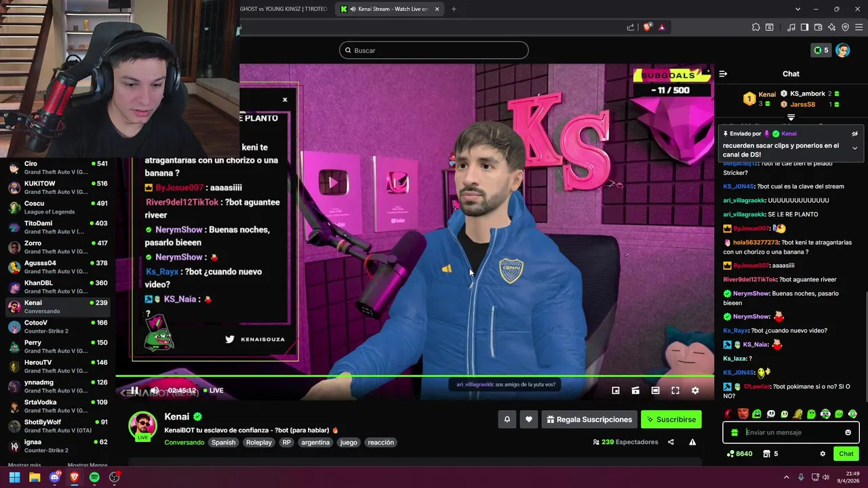The height and width of the screenshot is (488, 868).
Task: Open Ciro channel in sidebar
Action: [58, 167]
